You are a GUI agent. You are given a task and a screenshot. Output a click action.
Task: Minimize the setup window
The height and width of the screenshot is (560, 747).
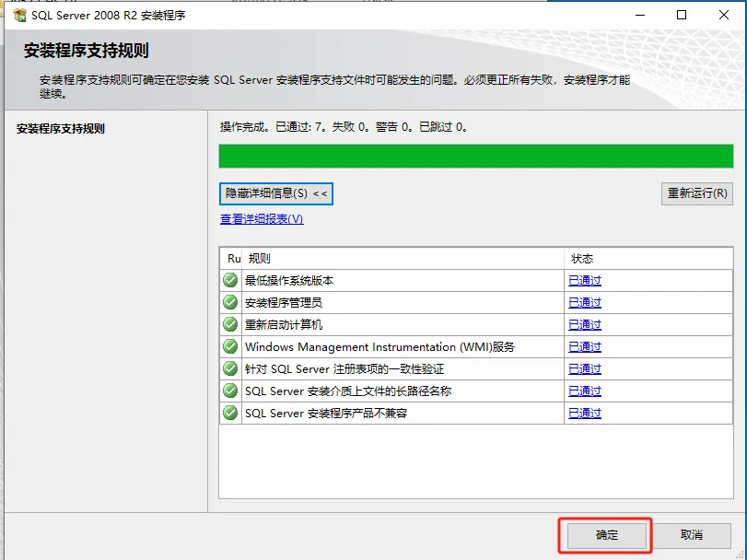(640, 15)
